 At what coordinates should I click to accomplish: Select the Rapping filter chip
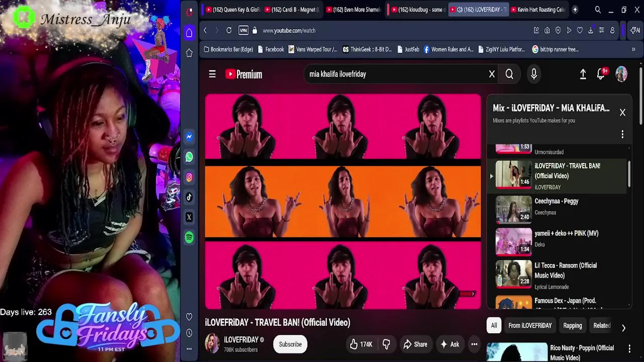(573, 326)
